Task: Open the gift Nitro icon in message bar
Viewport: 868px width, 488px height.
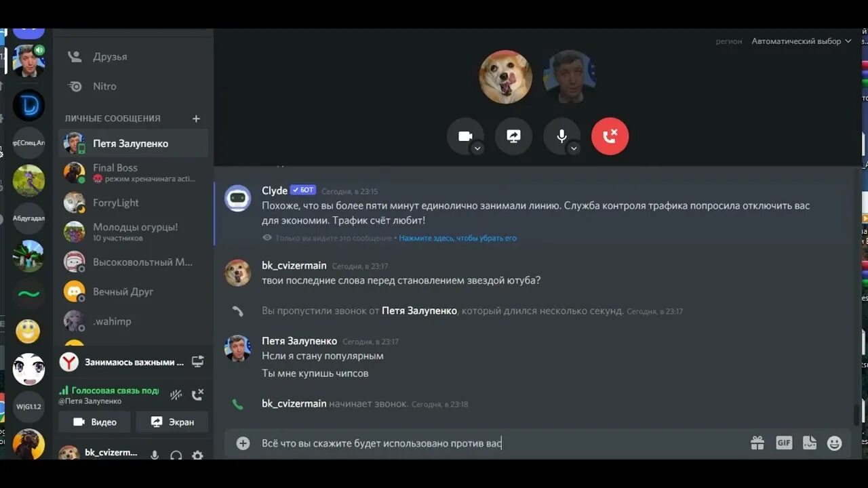Action: point(757,443)
